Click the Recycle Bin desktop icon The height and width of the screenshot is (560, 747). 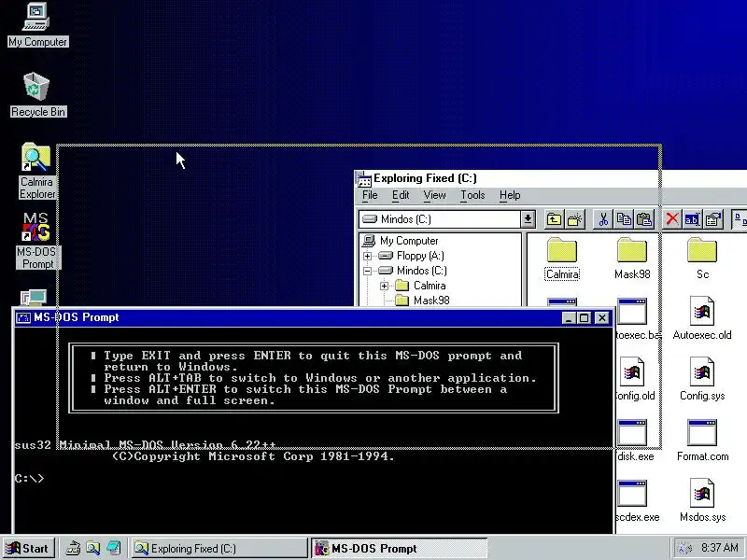tap(38, 95)
